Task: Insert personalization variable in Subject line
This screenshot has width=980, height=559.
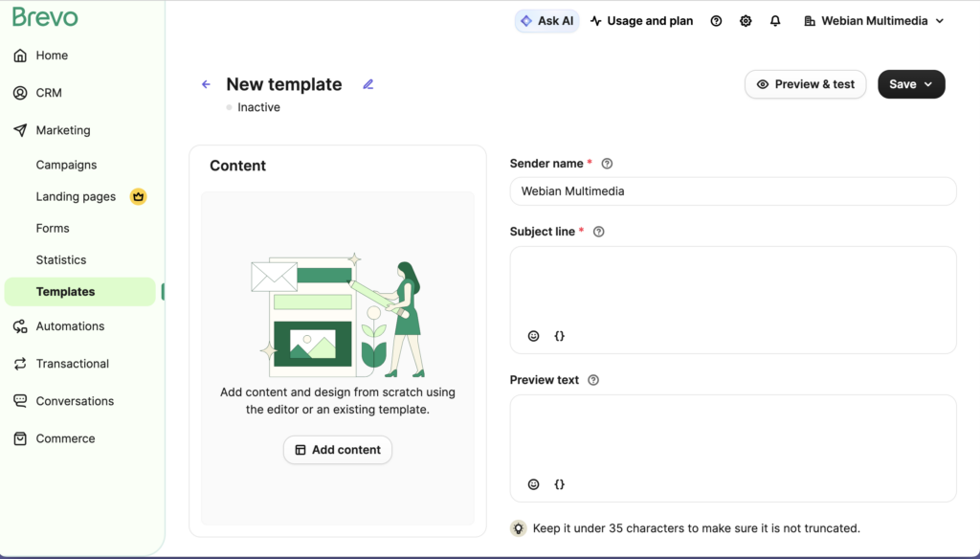Action: (x=560, y=336)
